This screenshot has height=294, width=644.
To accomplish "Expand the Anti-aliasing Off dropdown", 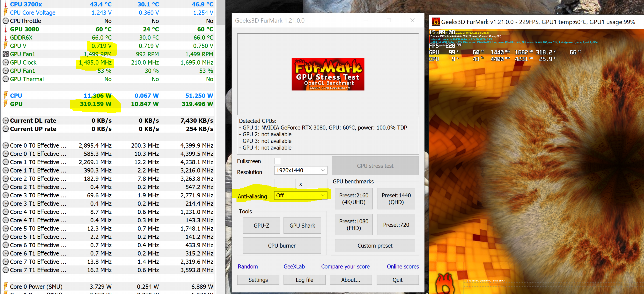I will (300, 195).
